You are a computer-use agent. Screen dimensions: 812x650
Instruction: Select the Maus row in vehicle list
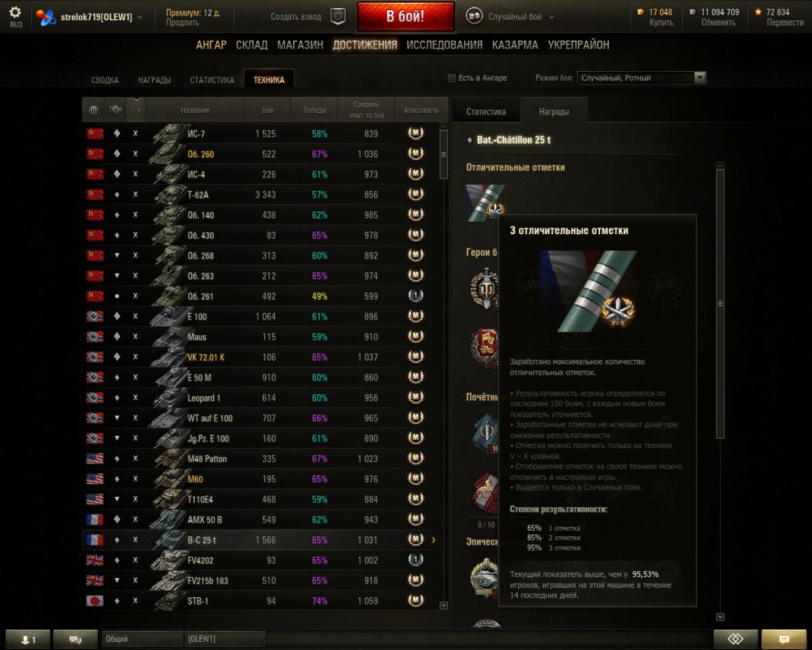261,337
